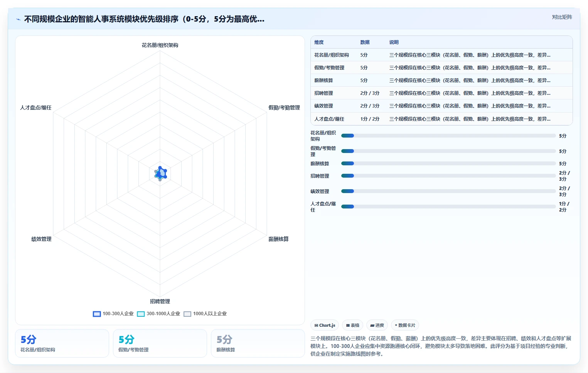Click the 说明 column header
The image size is (588, 373).
tap(394, 42)
